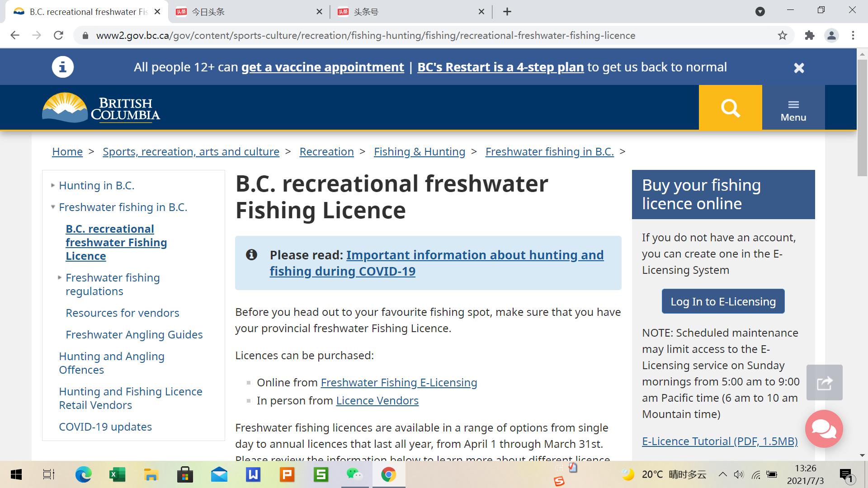Click the yellow search magnifier button
868x488 pixels.
730,108
